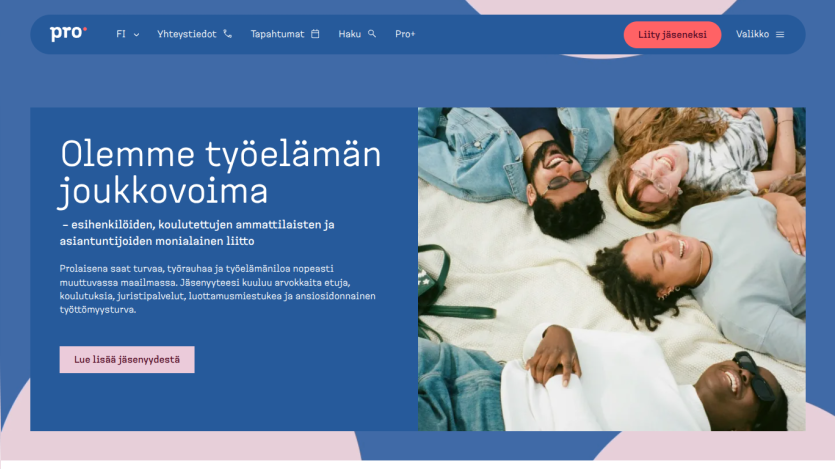Click the phone icon next to Yhteystiedot

coord(227,34)
